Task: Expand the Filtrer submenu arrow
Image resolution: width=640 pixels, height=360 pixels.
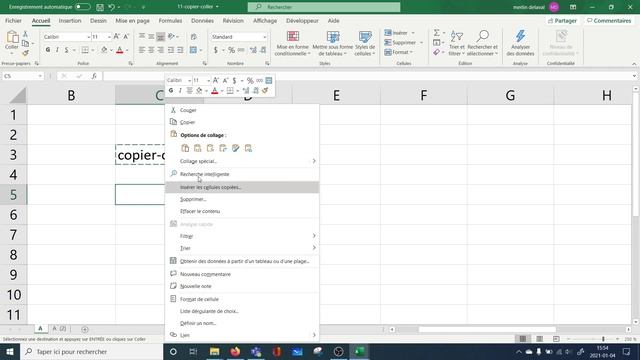Action: (314, 236)
